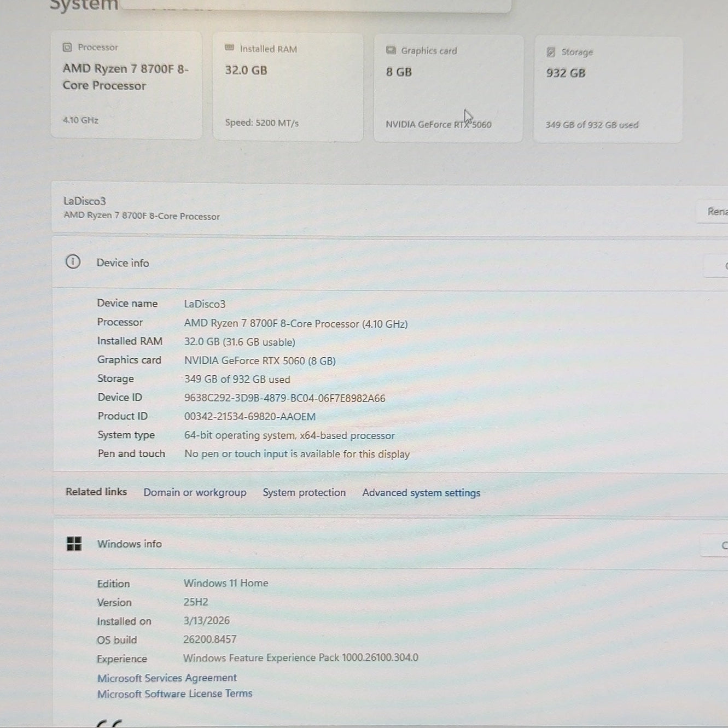Open Domain or workgroup link
Viewport: 728px width, 728px height.
click(x=195, y=492)
